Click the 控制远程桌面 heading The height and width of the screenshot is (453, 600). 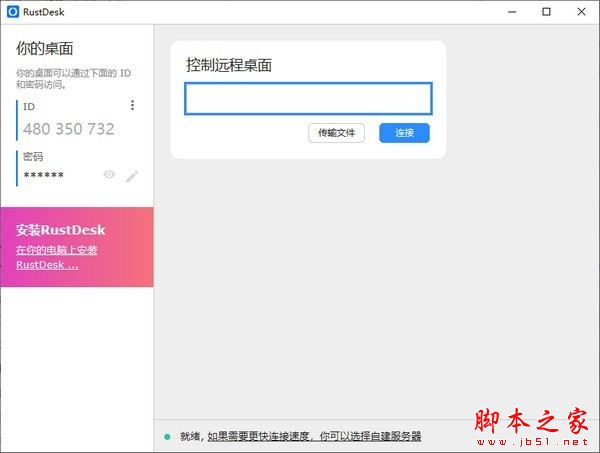tap(229, 65)
